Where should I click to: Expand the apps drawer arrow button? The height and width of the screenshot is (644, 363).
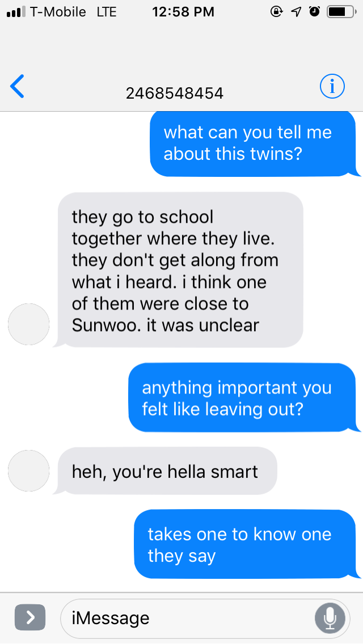pos(30,617)
